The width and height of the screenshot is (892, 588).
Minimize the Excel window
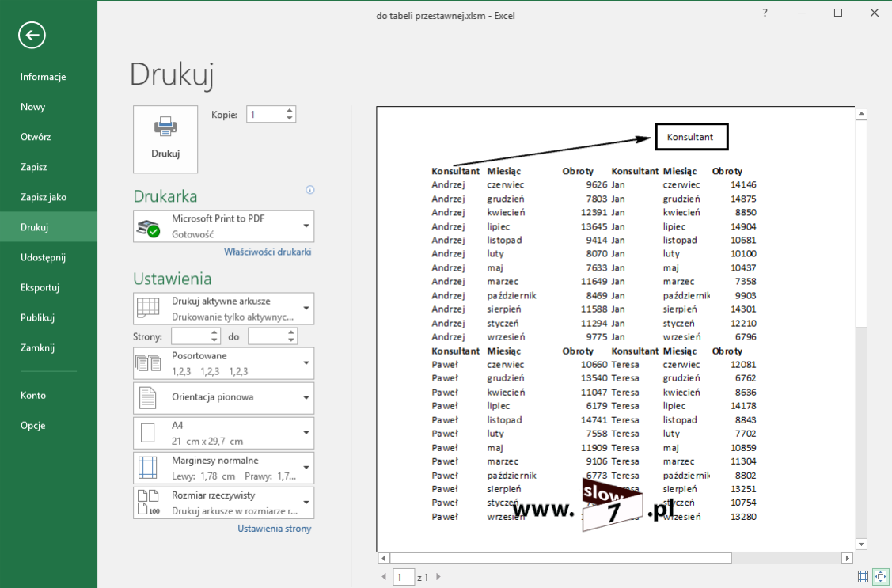[x=802, y=13]
